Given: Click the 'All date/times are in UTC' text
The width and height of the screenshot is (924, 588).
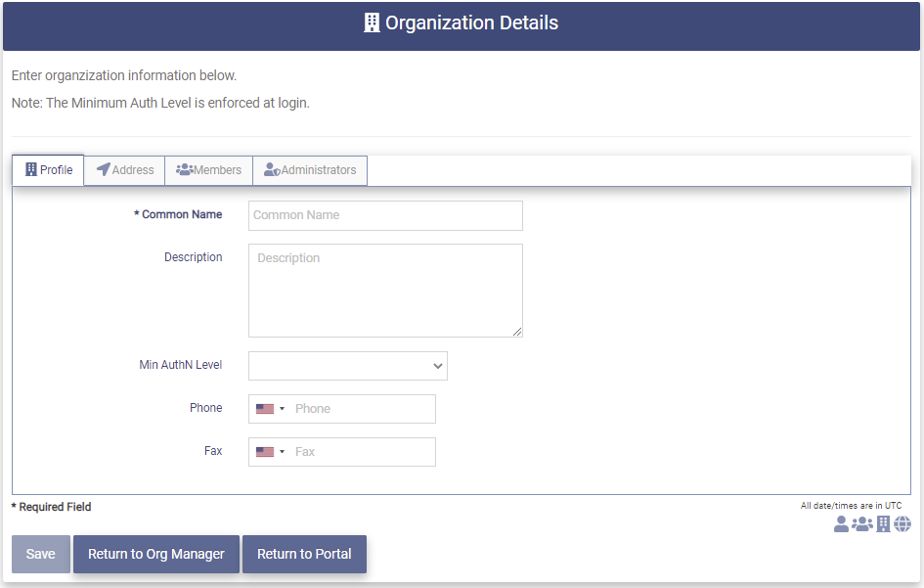Looking at the screenshot, I should (x=851, y=506).
